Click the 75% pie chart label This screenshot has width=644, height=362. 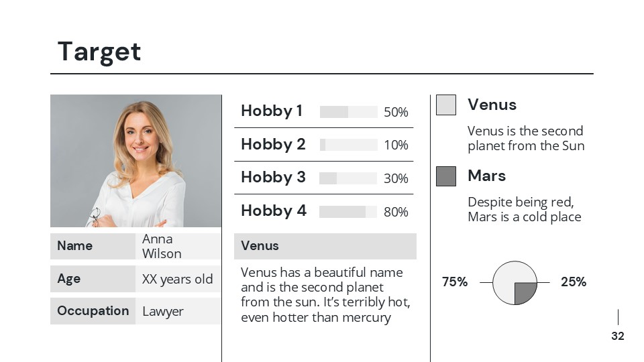[455, 282]
